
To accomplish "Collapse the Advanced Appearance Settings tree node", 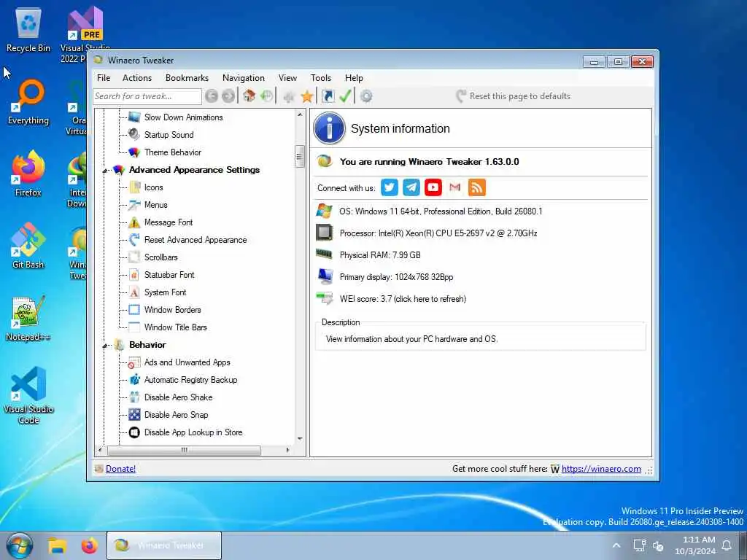I will 104,171.
